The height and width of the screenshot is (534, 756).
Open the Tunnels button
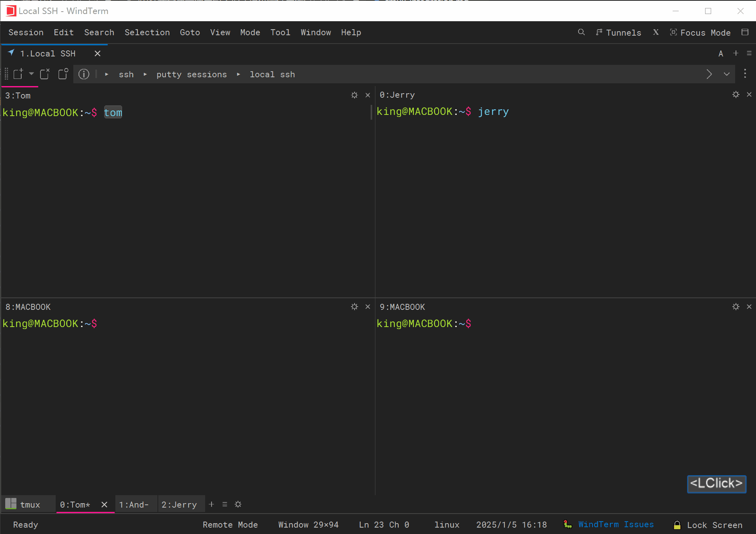tap(618, 33)
